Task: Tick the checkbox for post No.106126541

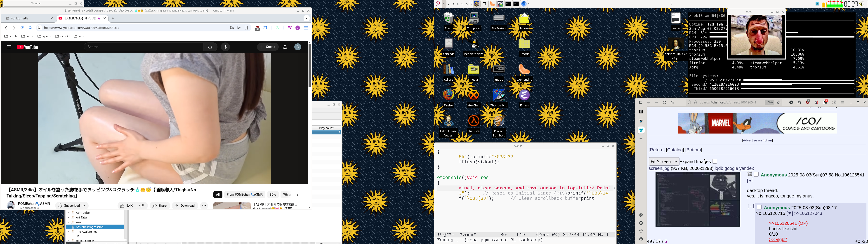Action: click(756, 175)
